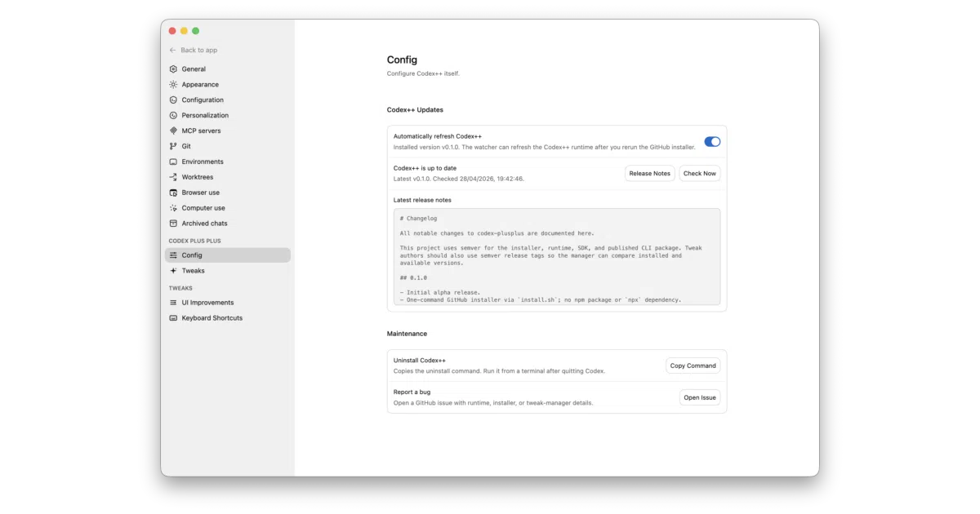Click the Git branch icon
Screen dimensions: 980x514
tap(173, 146)
